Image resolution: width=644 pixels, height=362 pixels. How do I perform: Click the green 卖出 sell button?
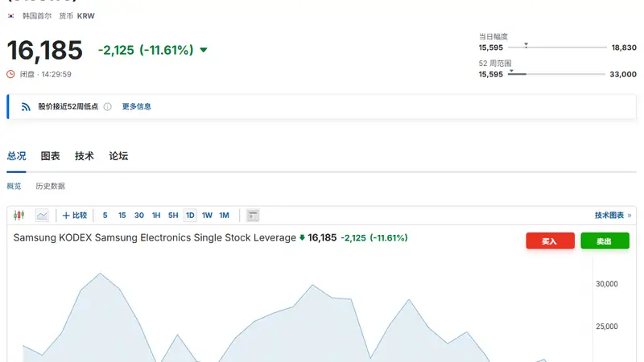coord(605,241)
